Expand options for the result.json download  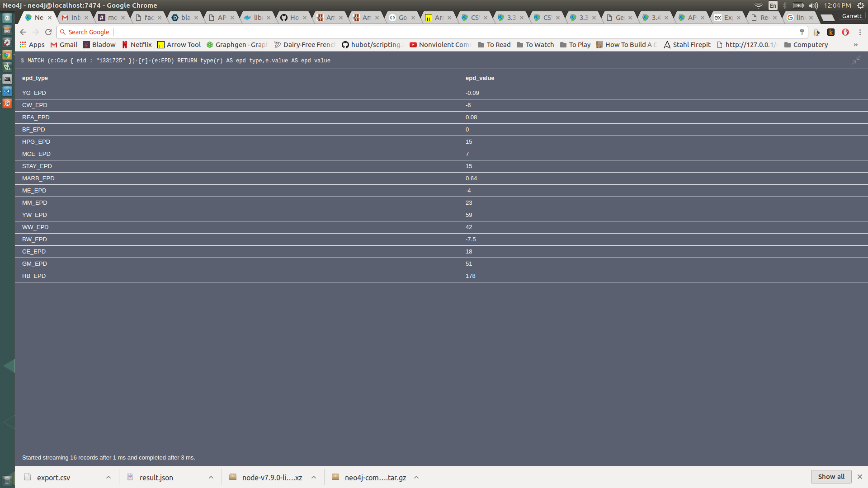click(x=211, y=477)
